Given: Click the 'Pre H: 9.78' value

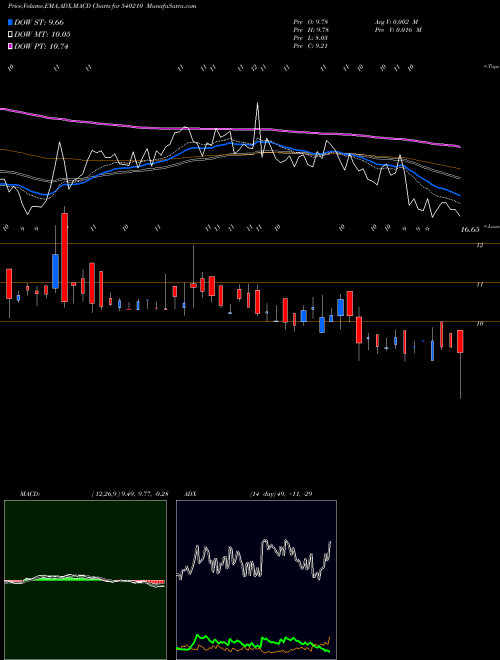Looking at the screenshot, I should (x=311, y=30).
